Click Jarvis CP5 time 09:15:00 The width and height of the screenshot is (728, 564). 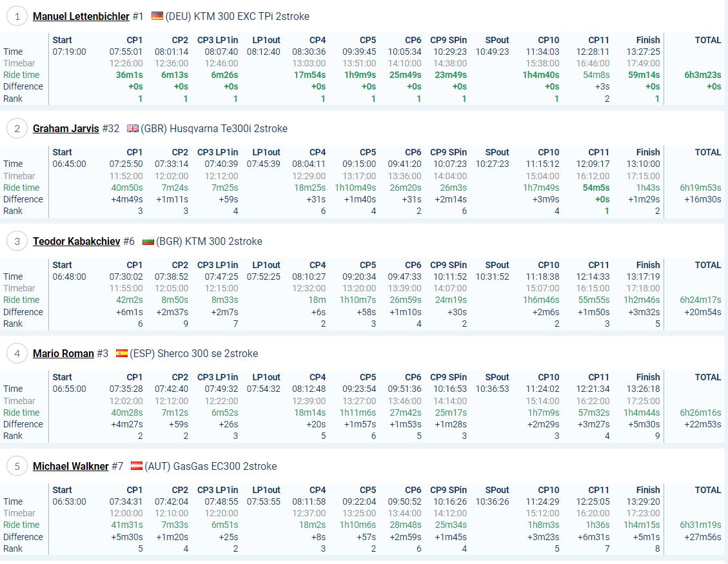[359, 164]
